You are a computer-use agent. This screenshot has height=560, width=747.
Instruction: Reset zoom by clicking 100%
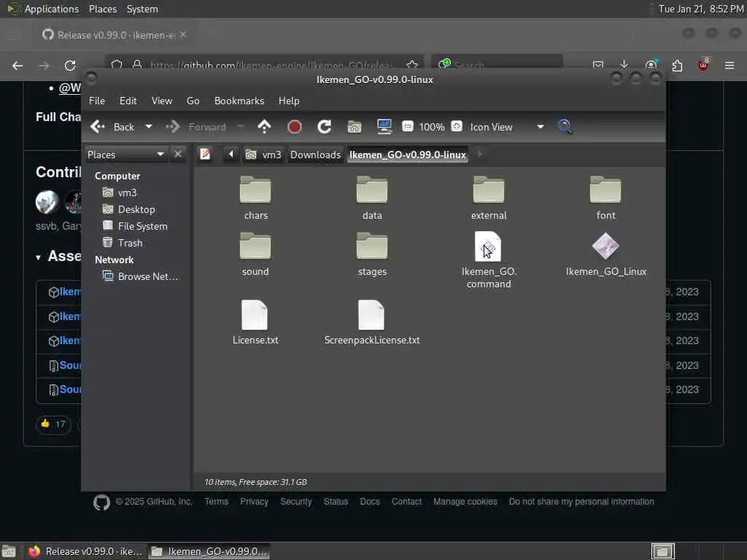(x=432, y=127)
